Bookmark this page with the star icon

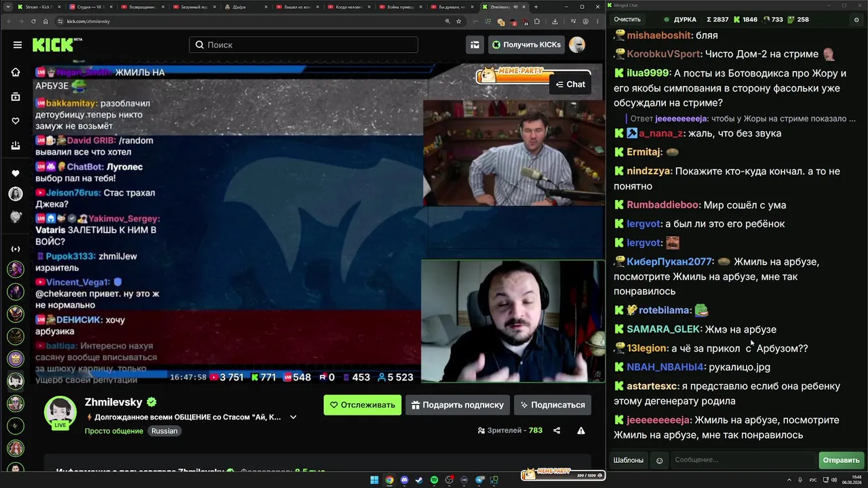tap(459, 21)
